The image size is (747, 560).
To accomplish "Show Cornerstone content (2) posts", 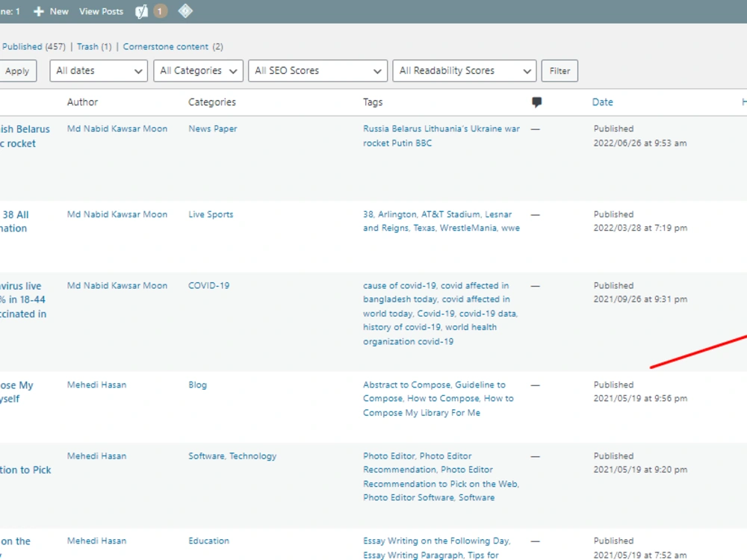I will point(173,46).
